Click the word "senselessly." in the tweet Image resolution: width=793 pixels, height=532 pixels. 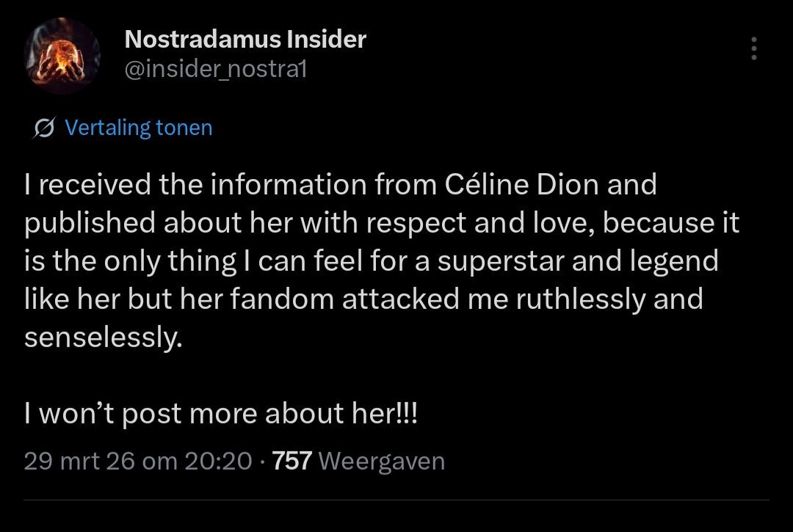click(x=102, y=338)
